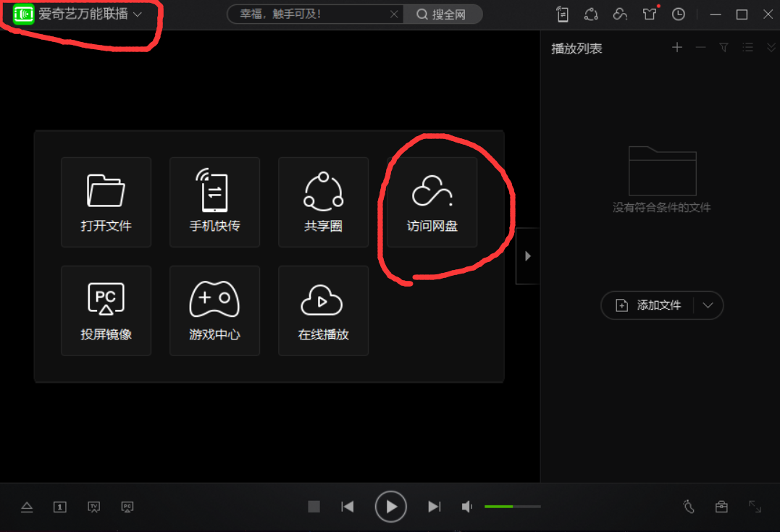The width and height of the screenshot is (780, 532).
Task: Start 投屏镜像 screen mirroring
Action: click(106, 311)
